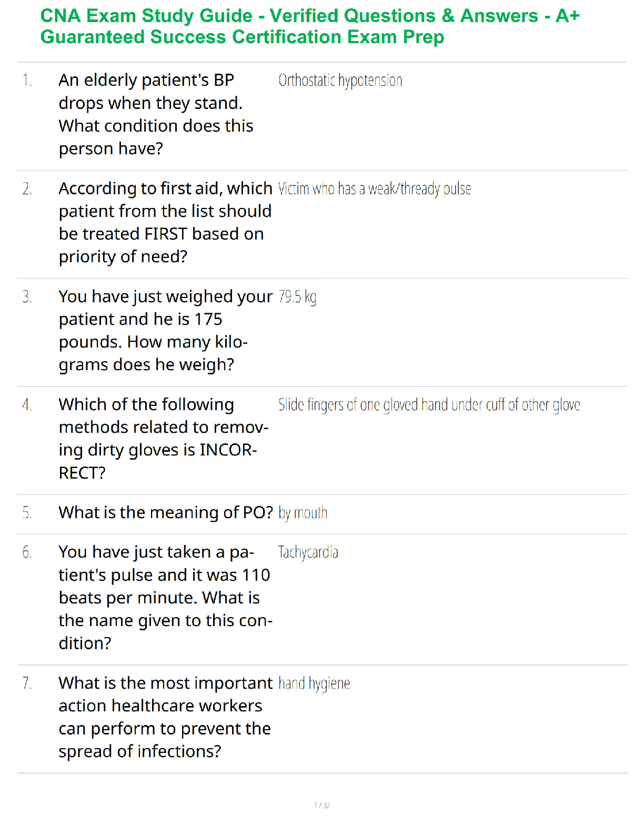Select question 2 about first aid priority
The width and height of the screenshot is (644, 834).
click(x=165, y=222)
